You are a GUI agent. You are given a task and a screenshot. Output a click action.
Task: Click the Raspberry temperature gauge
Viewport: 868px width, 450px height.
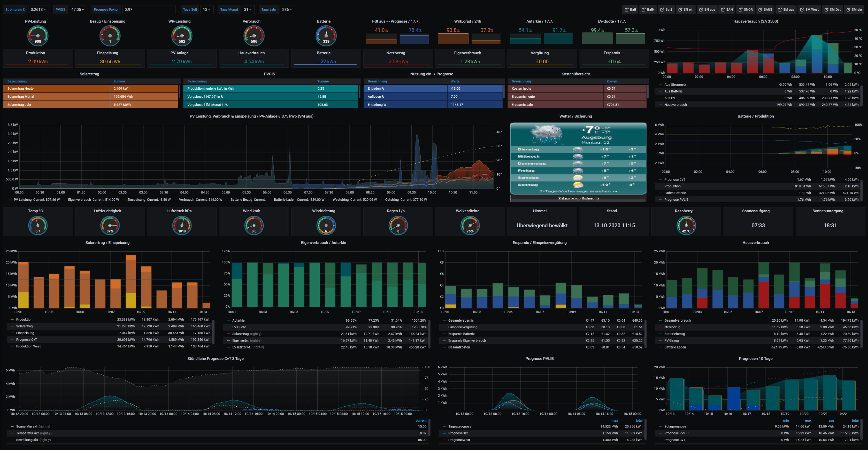click(x=686, y=225)
